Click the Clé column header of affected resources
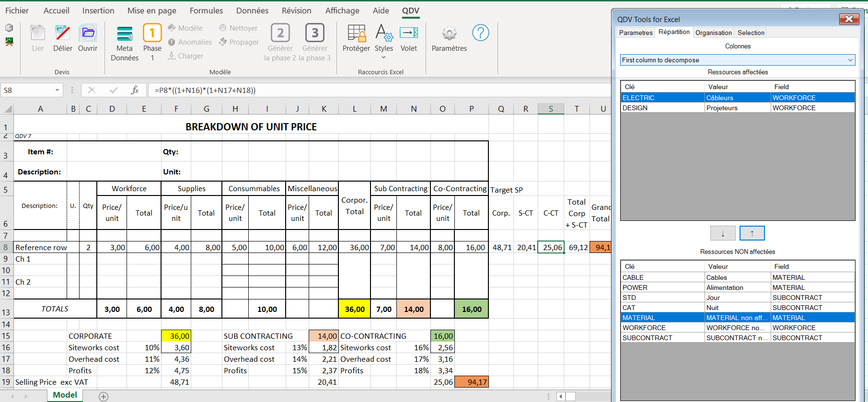The width and height of the screenshot is (868, 402). click(662, 87)
